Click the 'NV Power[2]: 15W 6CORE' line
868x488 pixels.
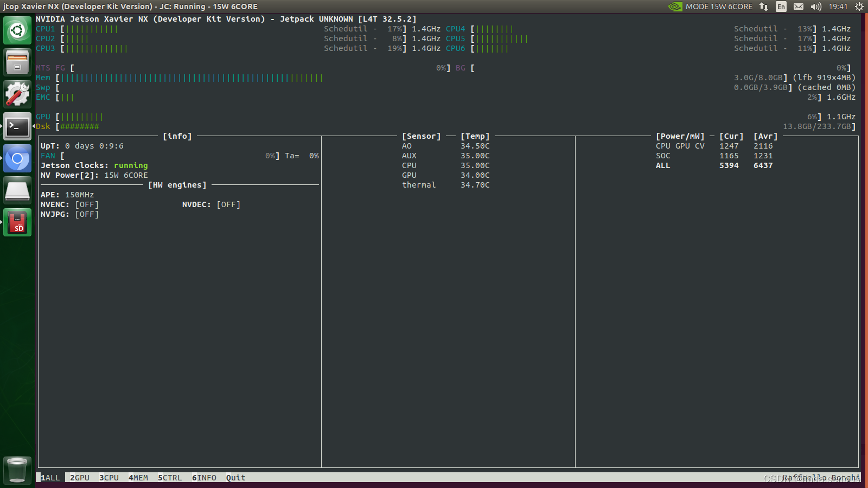pos(94,175)
